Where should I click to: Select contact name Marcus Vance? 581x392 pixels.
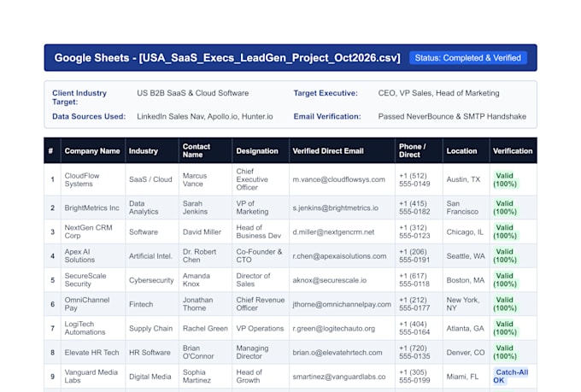[195, 179]
